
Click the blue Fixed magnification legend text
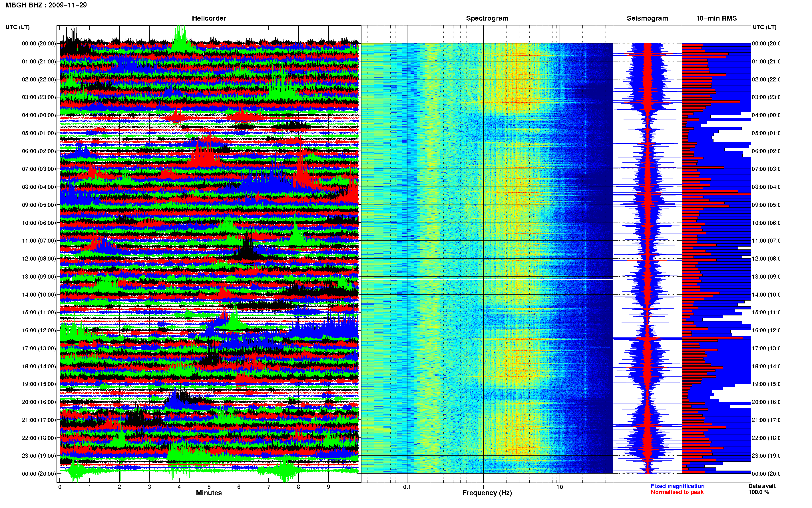point(678,486)
